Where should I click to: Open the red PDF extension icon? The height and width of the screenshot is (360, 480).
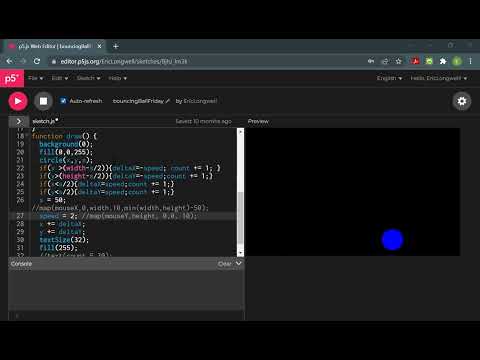point(415,61)
